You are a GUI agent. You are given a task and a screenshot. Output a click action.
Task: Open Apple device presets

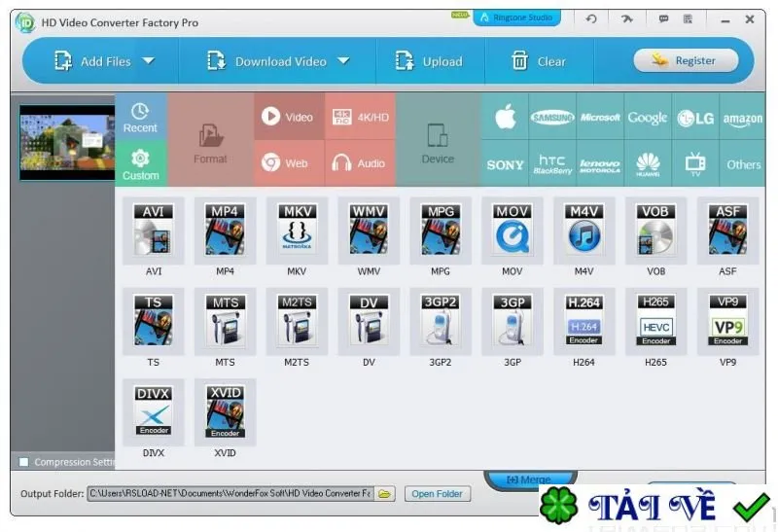(505, 117)
